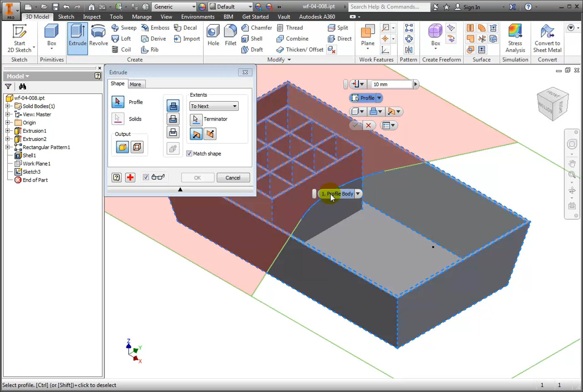Click the Terminator selection arrow

click(196, 119)
